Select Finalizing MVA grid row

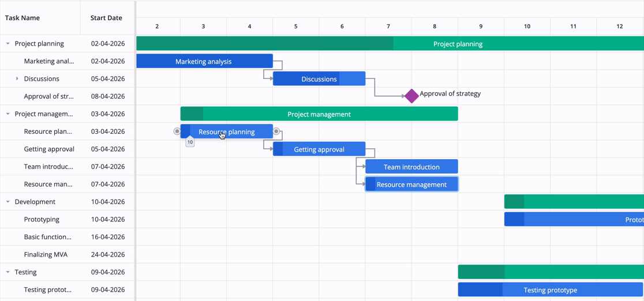tap(67, 254)
